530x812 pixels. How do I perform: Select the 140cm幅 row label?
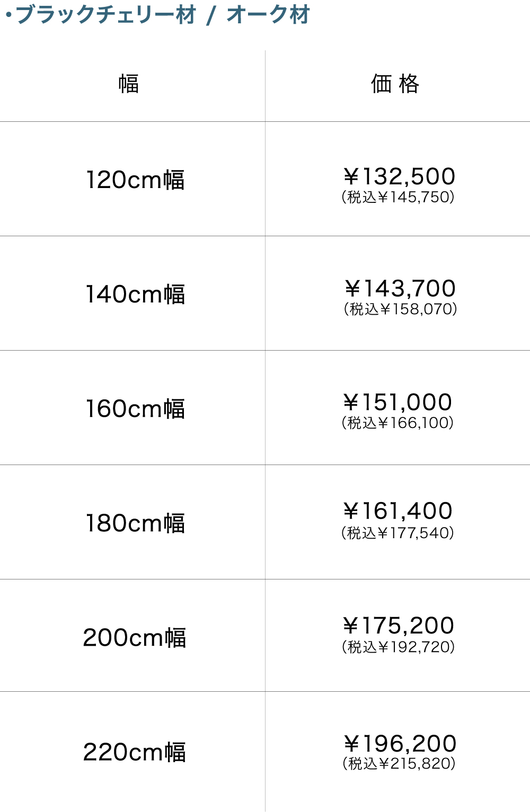coord(135,295)
